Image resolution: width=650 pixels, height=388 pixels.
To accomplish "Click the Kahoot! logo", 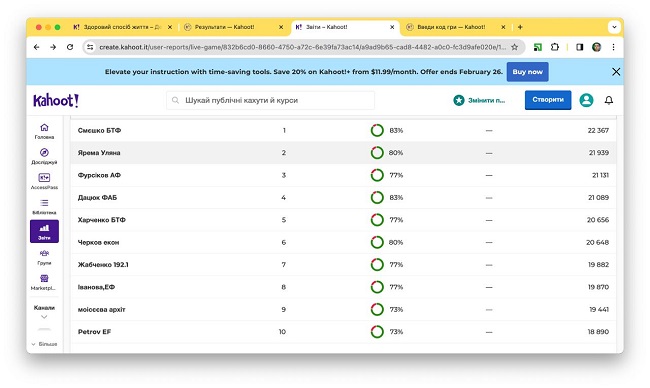I will [x=56, y=100].
